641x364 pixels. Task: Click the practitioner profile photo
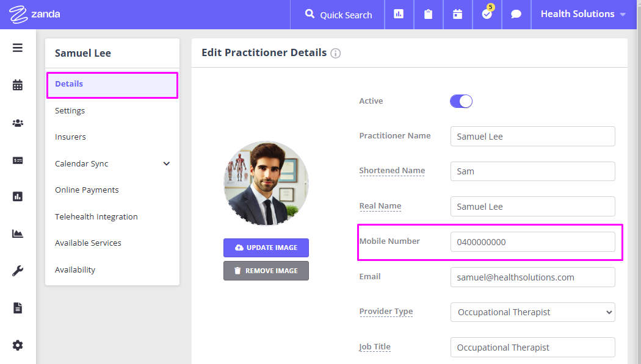(266, 184)
